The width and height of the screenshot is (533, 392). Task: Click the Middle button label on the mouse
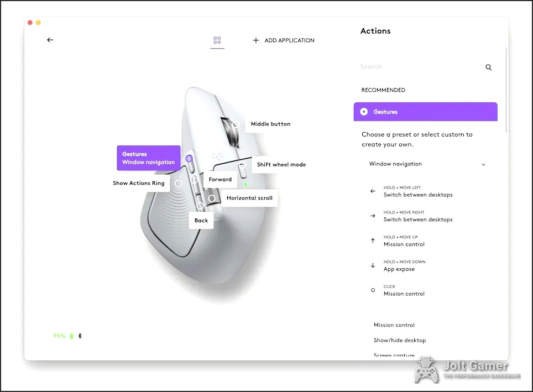[270, 124]
